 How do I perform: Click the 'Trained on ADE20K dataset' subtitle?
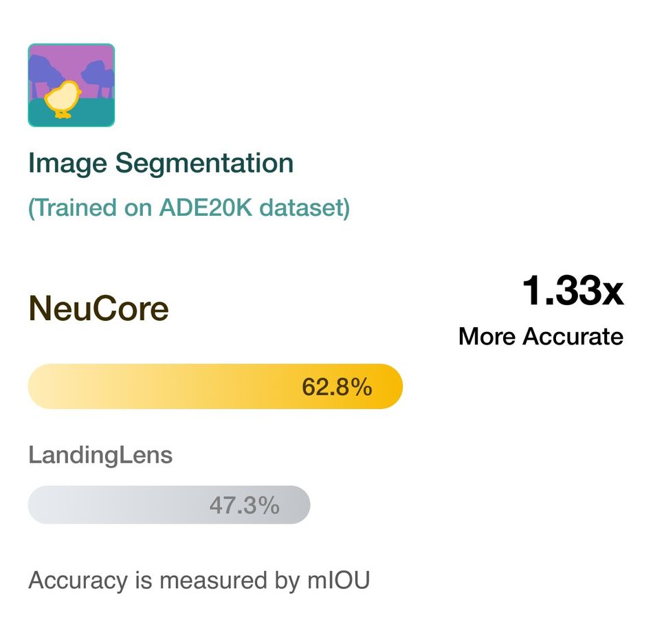pyautogui.click(x=188, y=208)
